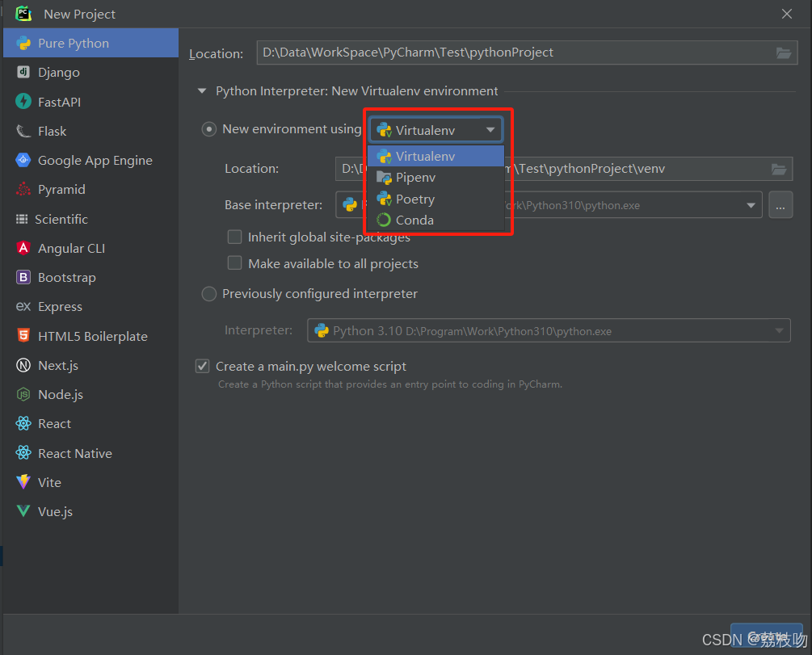
Task: Close the Virtualenv environment dropdown
Action: click(x=490, y=130)
